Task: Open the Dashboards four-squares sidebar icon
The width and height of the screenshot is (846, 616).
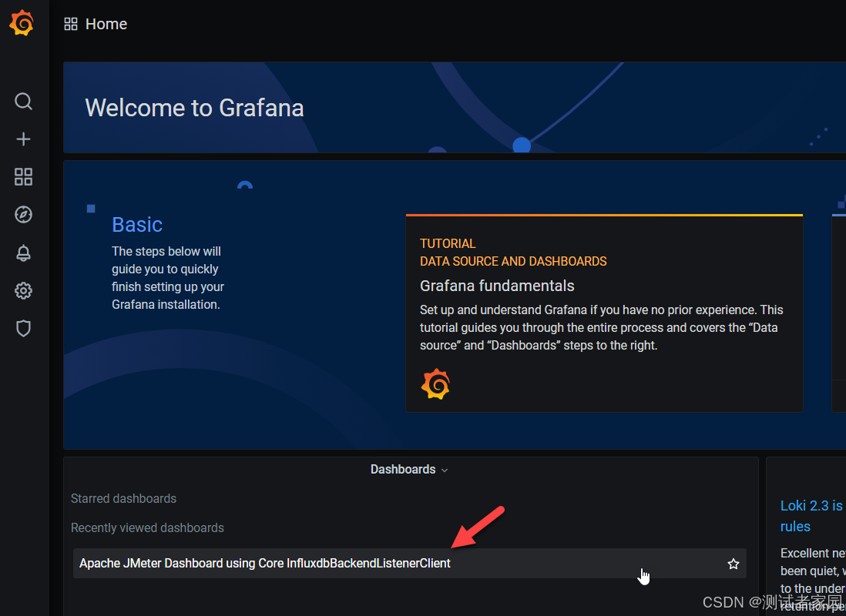Action: click(x=23, y=177)
